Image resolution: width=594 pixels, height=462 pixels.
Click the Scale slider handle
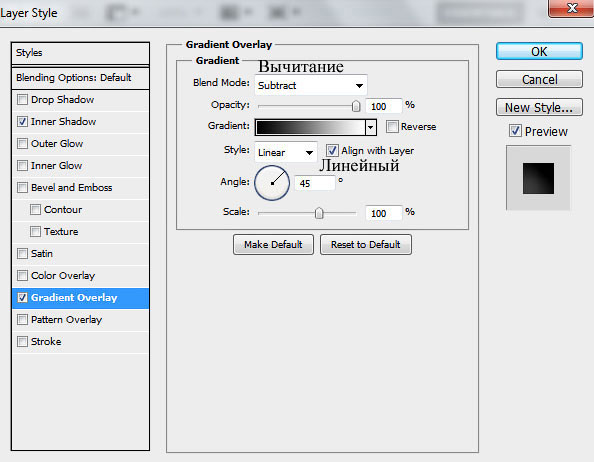coord(319,213)
